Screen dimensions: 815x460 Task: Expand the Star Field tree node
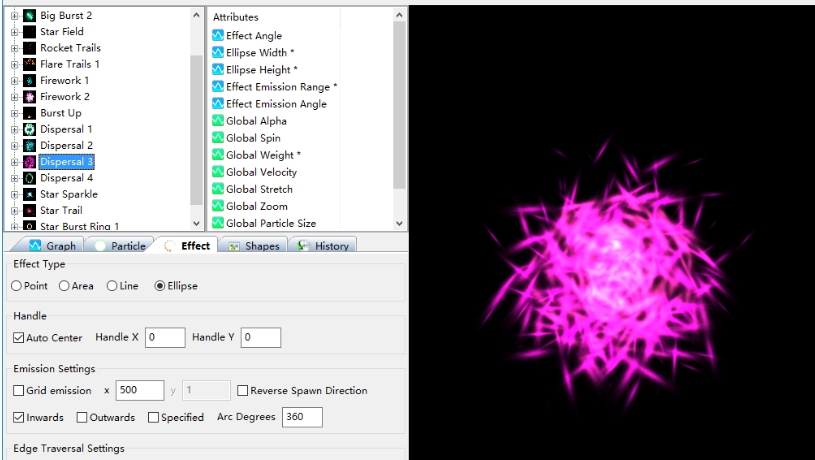14,32
